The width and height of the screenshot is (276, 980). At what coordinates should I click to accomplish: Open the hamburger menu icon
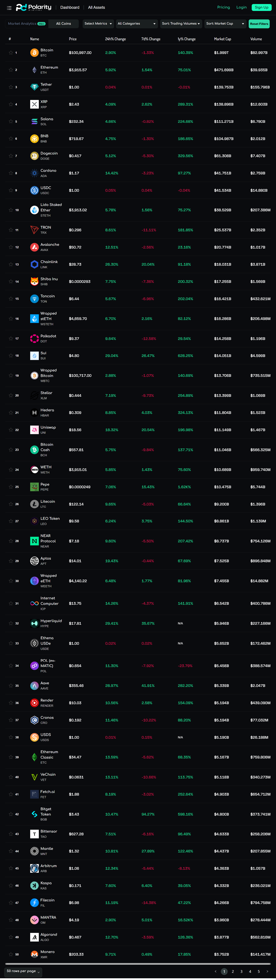(9, 8)
